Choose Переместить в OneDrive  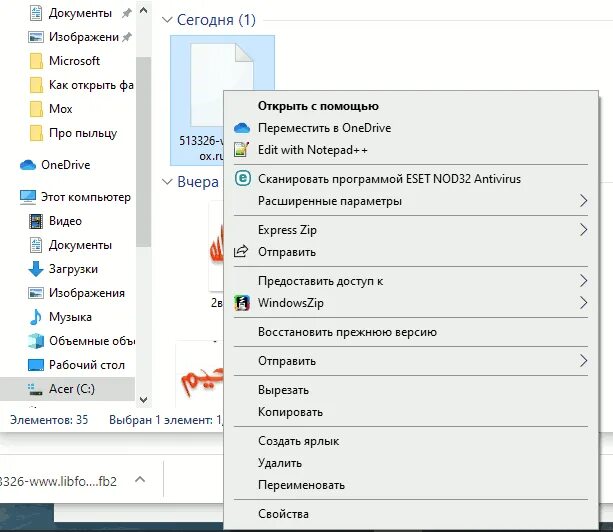pos(410,128)
